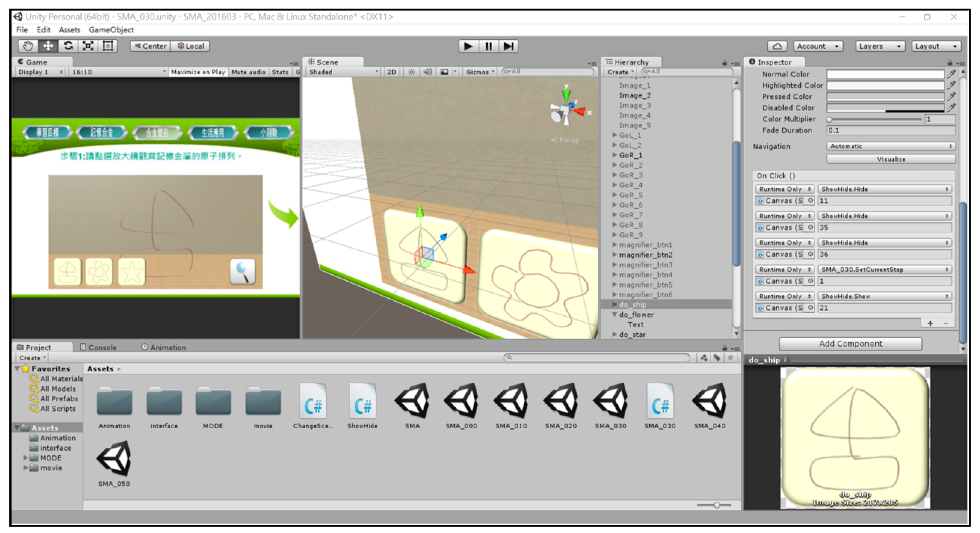This screenshot has width=980, height=533.
Task: Click the Play button
Action: click(x=468, y=46)
